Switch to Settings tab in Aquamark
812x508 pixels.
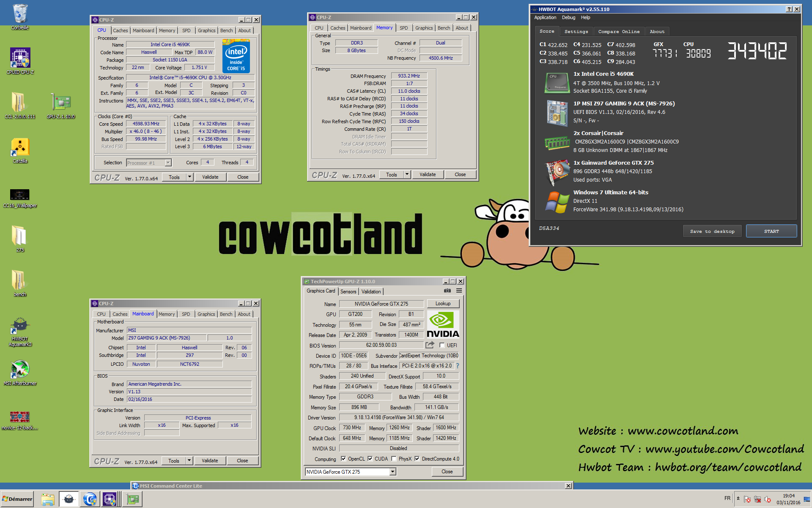[576, 32]
